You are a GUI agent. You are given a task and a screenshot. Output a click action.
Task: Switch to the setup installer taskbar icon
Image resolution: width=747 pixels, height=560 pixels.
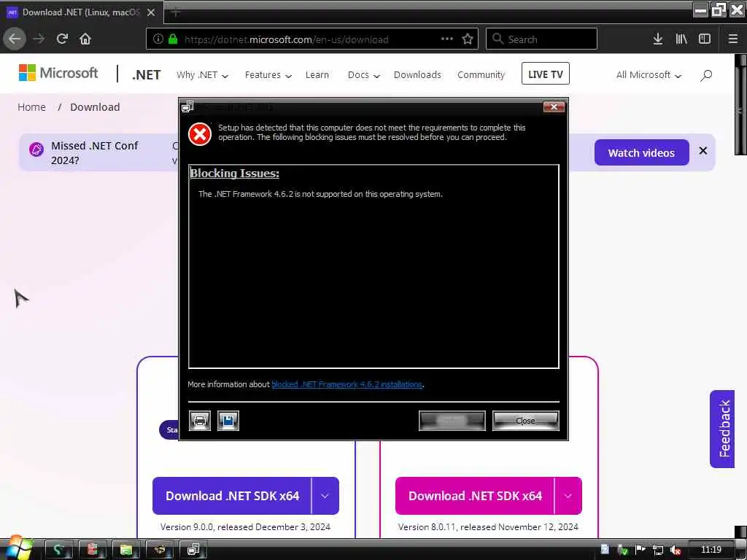coord(193,550)
